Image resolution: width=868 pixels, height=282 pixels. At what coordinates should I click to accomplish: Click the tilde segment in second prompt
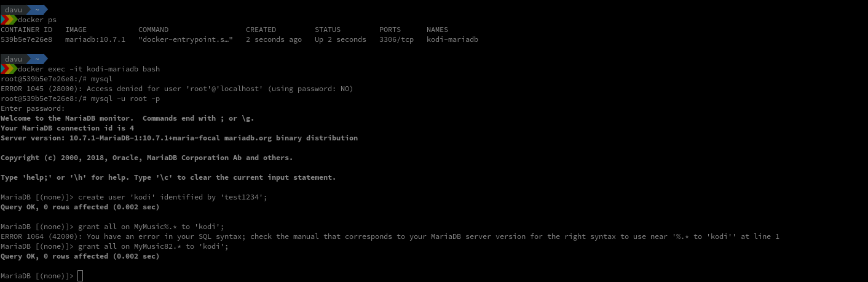(37, 59)
